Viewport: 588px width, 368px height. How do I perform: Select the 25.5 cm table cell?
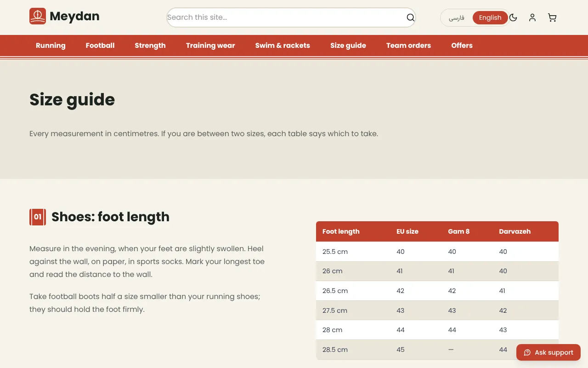pos(353,252)
